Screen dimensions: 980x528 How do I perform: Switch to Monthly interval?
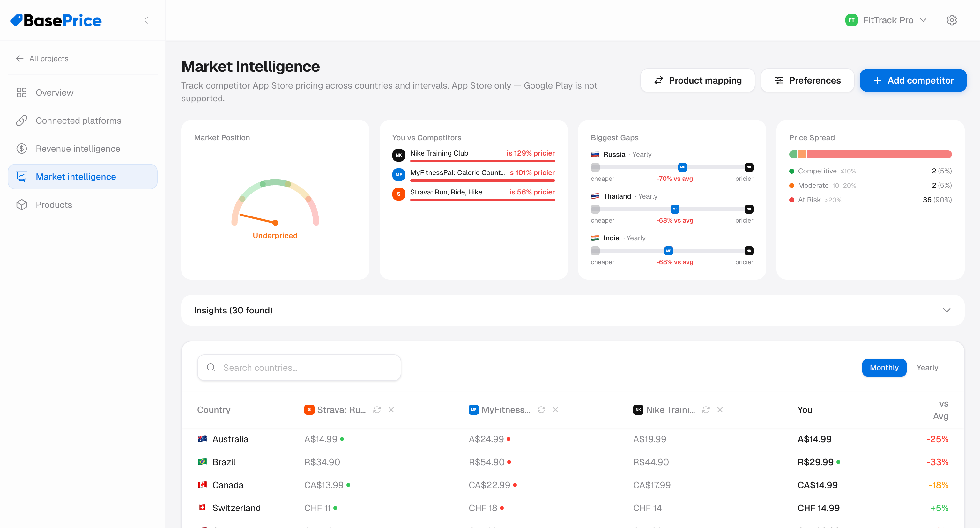point(884,368)
